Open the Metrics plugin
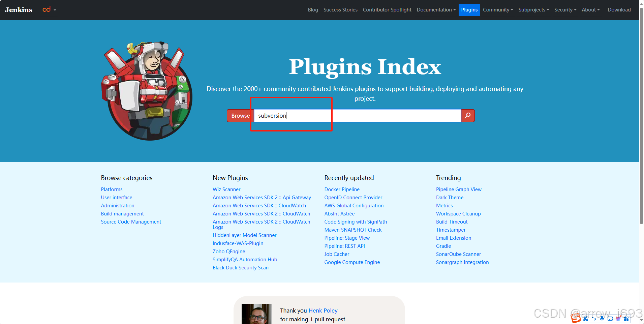 point(444,206)
